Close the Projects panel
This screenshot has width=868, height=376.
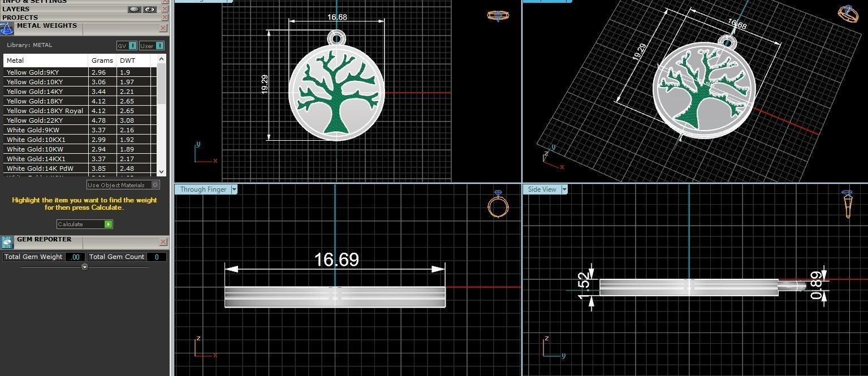click(163, 18)
